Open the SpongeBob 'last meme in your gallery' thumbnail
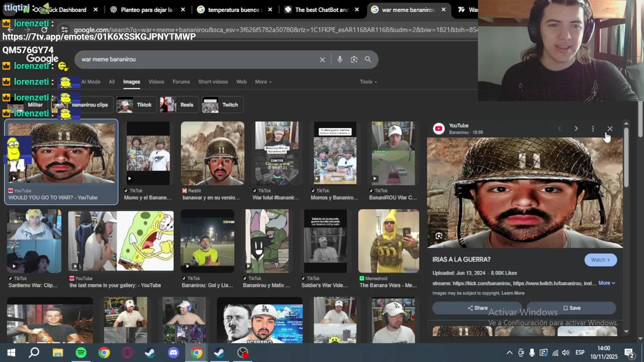Image resolution: width=644 pixels, height=362 pixels. pyautogui.click(x=121, y=241)
